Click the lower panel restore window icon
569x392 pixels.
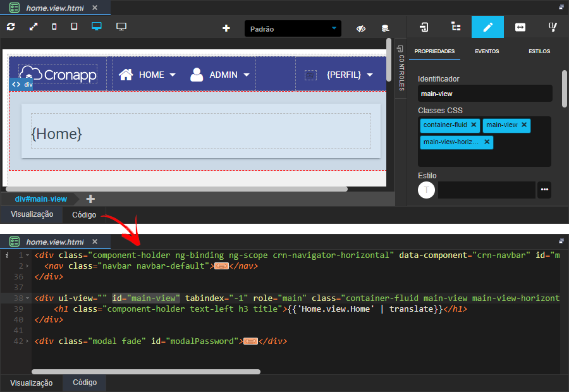pyautogui.click(x=561, y=241)
